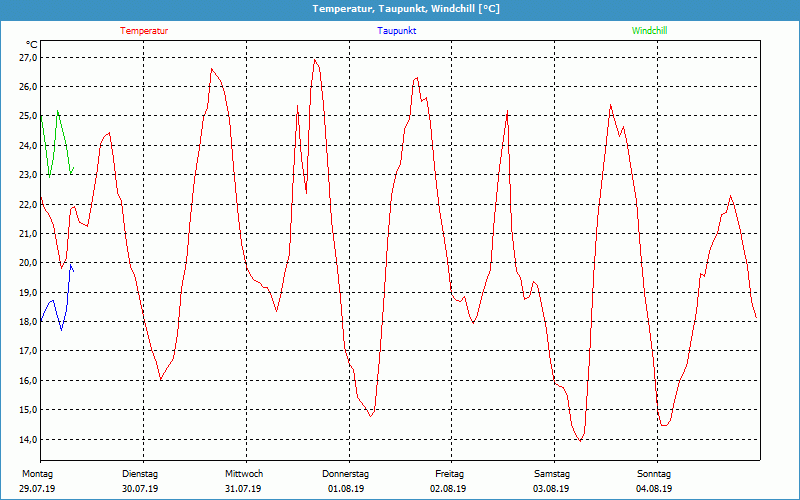Click the 21,0 axis value
The height and width of the screenshot is (500, 800).
point(29,234)
